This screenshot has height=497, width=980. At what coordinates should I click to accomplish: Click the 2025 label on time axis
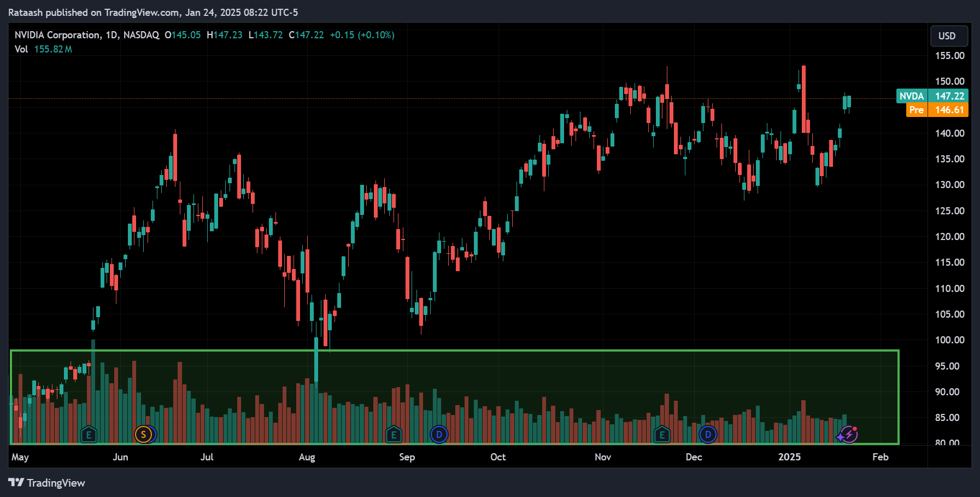(789, 457)
